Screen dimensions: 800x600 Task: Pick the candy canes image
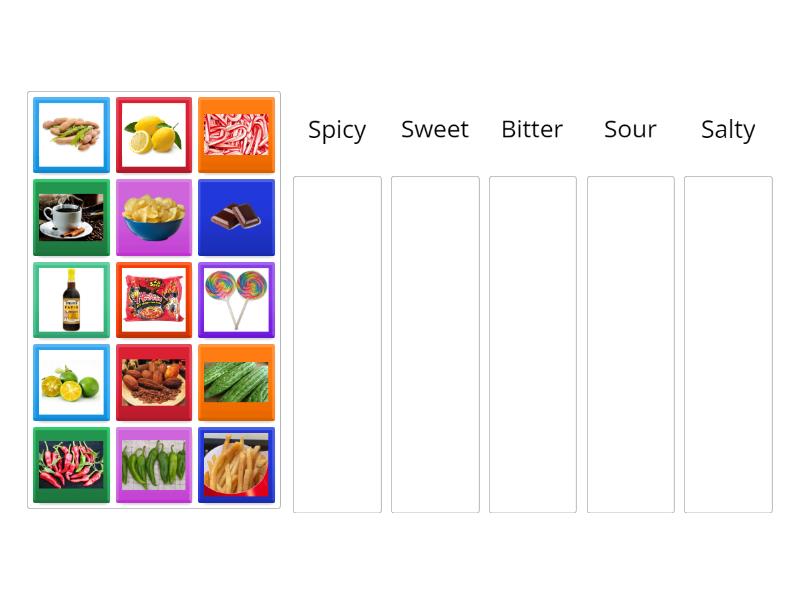pos(236,135)
